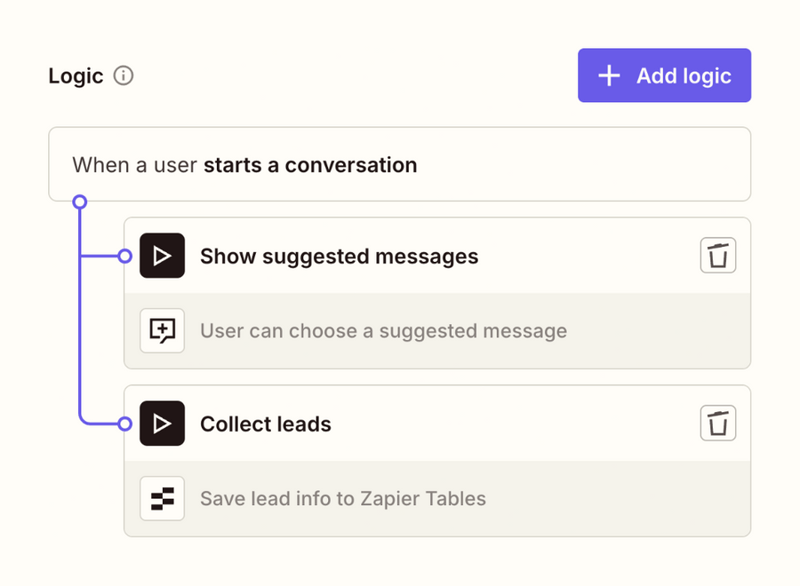The image size is (800, 586).
Task: Select the conversation start trigger block
Action: tap(400, 164)
